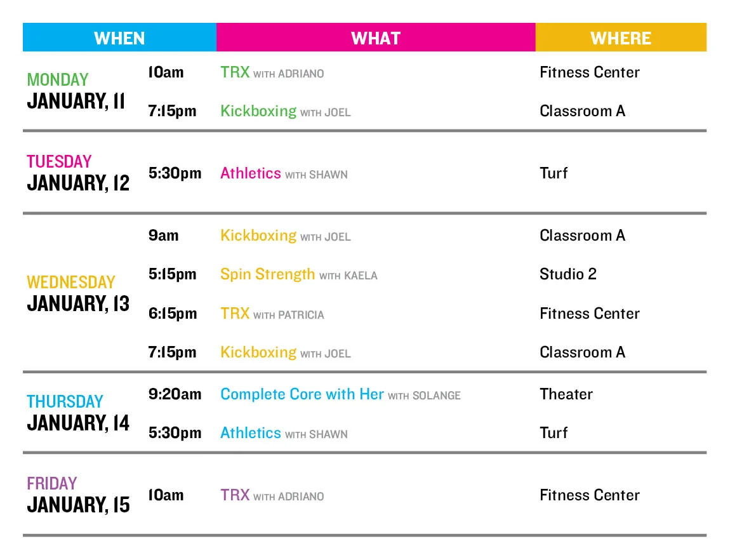Click the Monday January 11 date label

76,91
